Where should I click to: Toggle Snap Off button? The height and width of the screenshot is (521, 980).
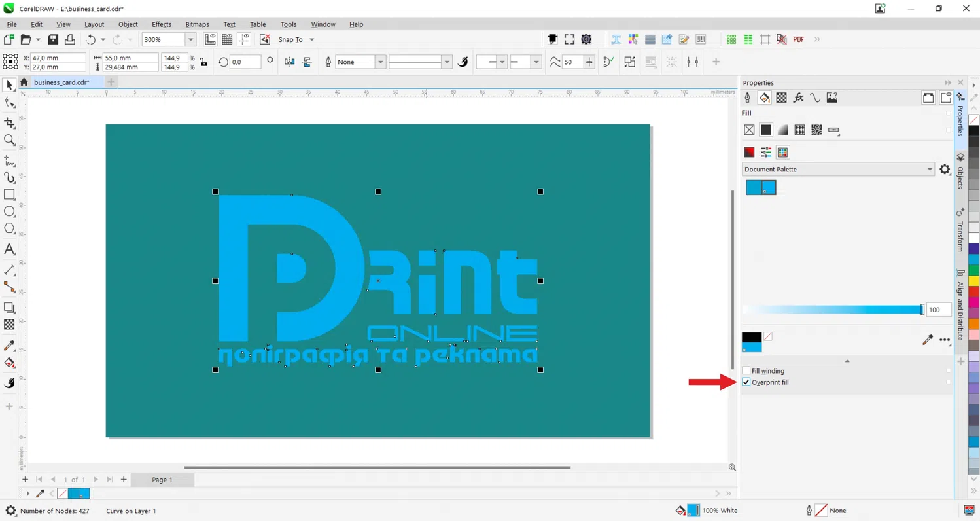tap(264, 39)
